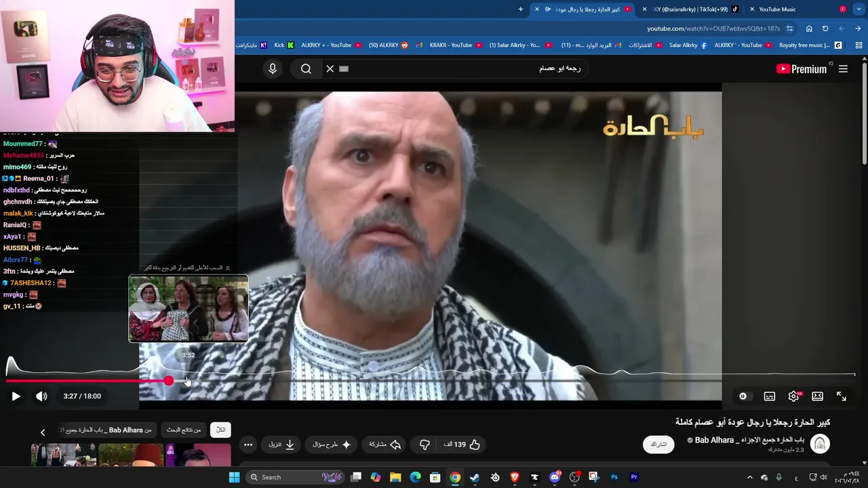This screenshot has width=868, height=488.
Task: Click the Windows taskbar Search box
Action: coord(295,477)
